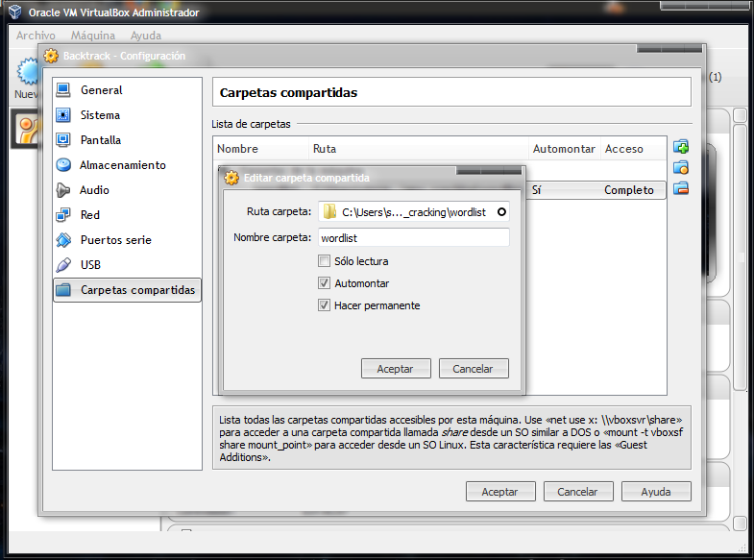Click the Audio speaker icon
The height and width of the screenshot is (560, 754).
click(x=63, y=190)
